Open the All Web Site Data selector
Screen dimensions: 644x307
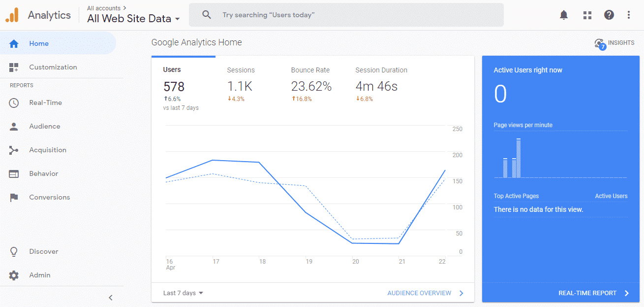tap(133, 19)
